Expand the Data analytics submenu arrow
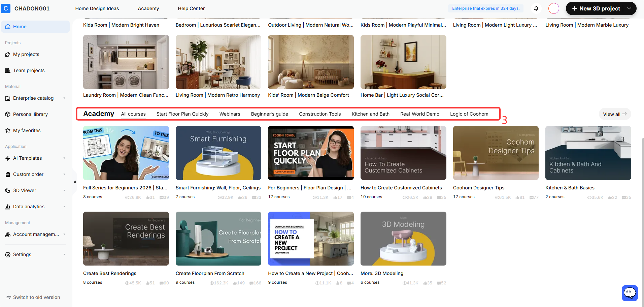 pos(64,207)
